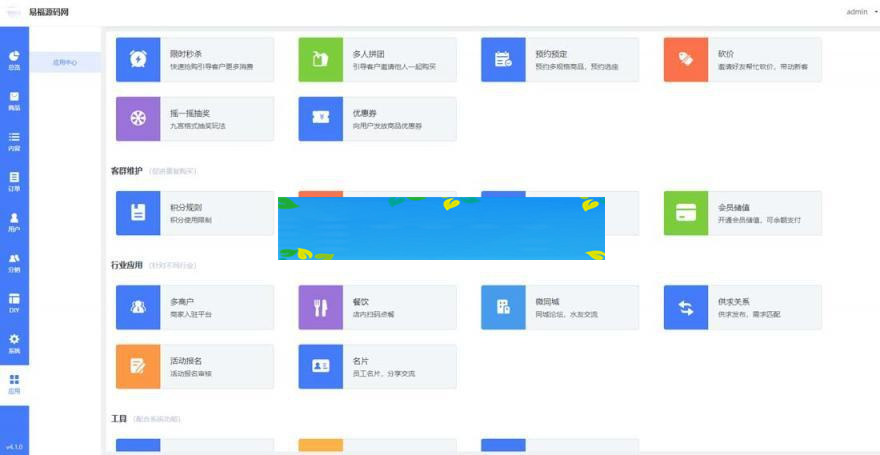Open 系统 settings in the sidebar
This screenshot has width=880, height=455.
click(14, 344)
